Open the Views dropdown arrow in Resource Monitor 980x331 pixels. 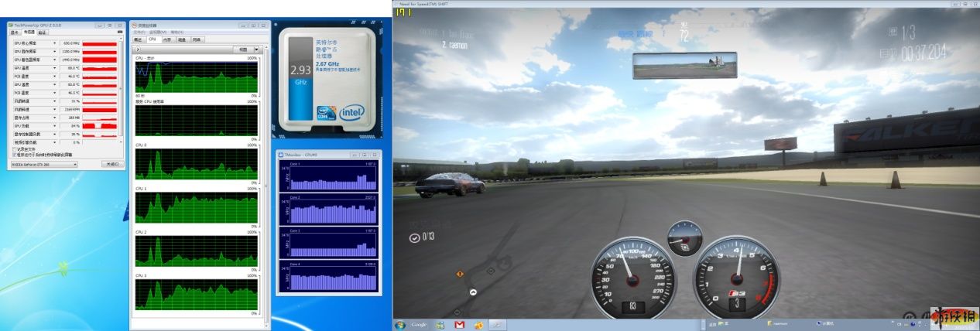[256, 49]
